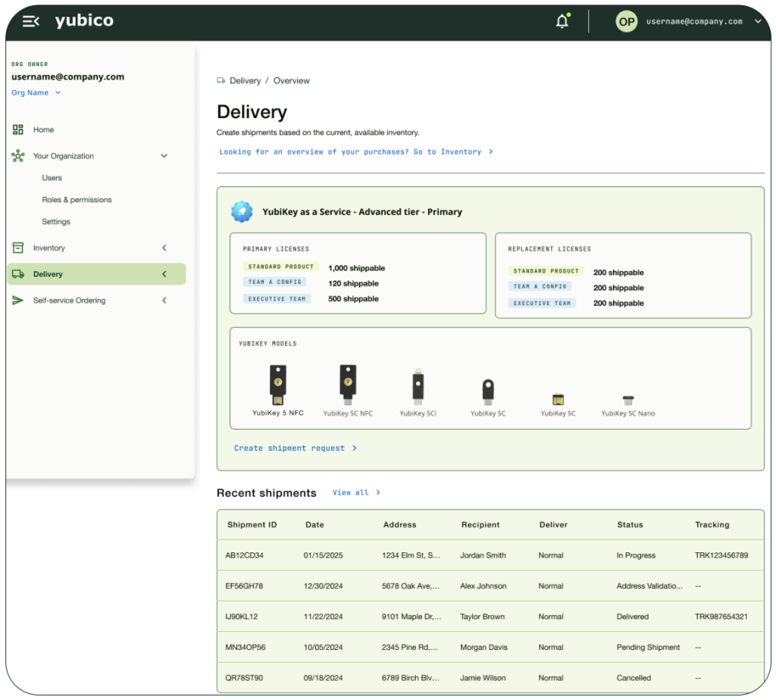Click the OP user avatar
Image resolution: width=776 pixels, height=700 pixels.
[626, 22]
